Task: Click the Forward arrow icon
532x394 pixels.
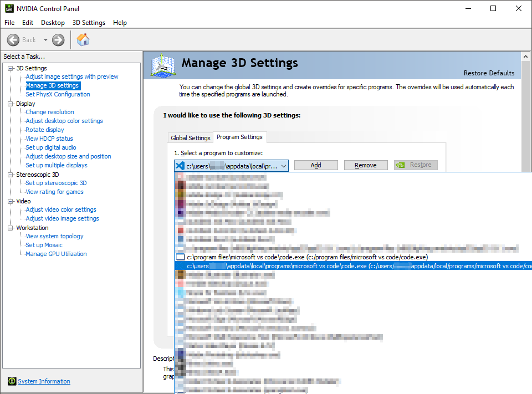Action: click(58, 40)
